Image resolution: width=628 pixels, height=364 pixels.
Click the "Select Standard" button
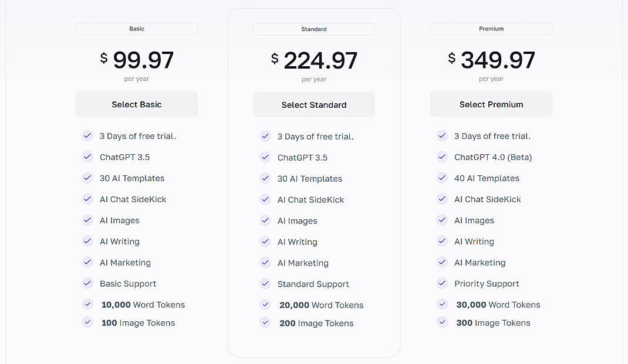(x=313, y=104)
